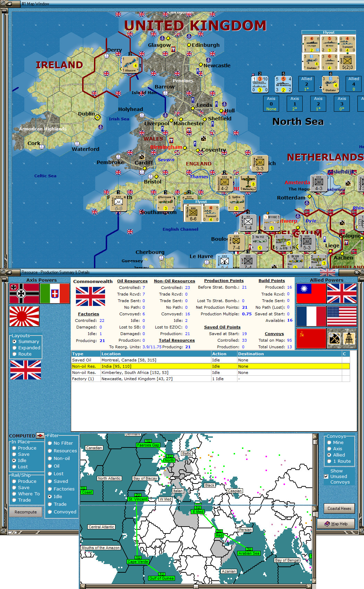Click the Location column header

(x=156, y=354)
